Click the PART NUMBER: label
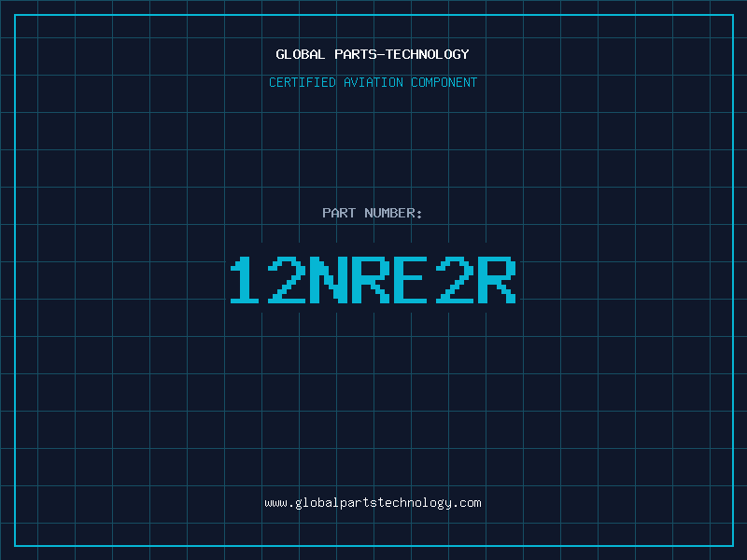The width and height of the screenshot is (747, 560). tap(373, 213)
